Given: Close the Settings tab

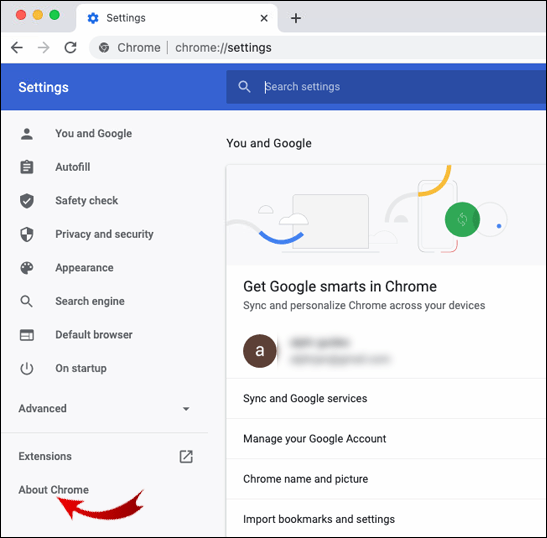Looking at the screenshot, I should (264, 18).
